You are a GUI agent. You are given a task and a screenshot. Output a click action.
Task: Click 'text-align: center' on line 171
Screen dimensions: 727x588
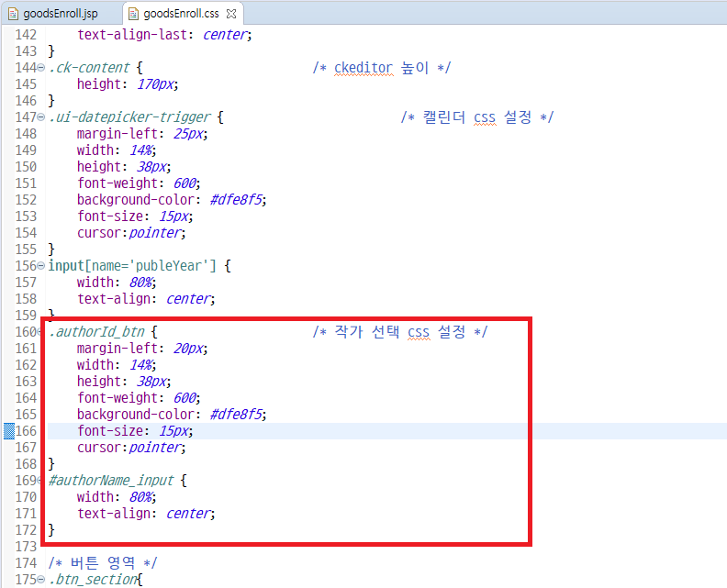tap(146, 514)
